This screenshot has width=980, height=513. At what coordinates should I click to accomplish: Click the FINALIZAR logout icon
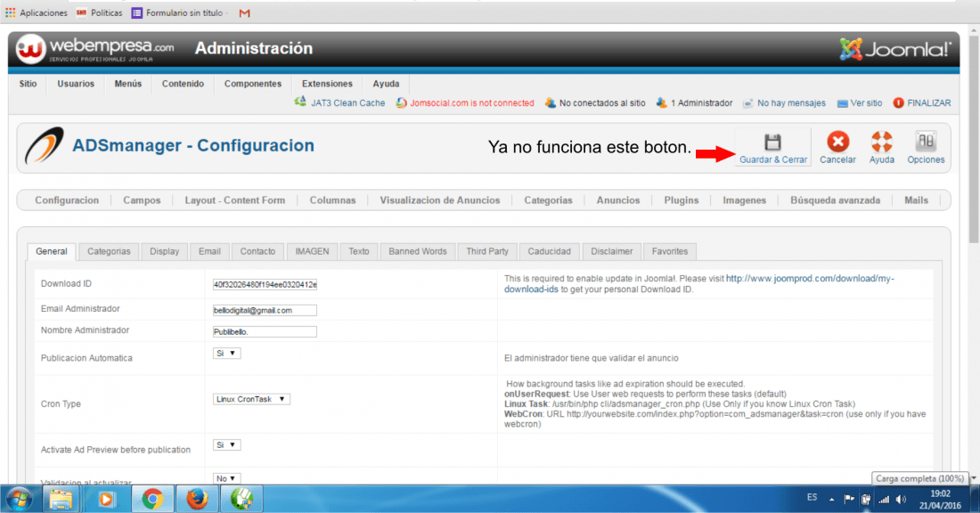pos(898,103)
